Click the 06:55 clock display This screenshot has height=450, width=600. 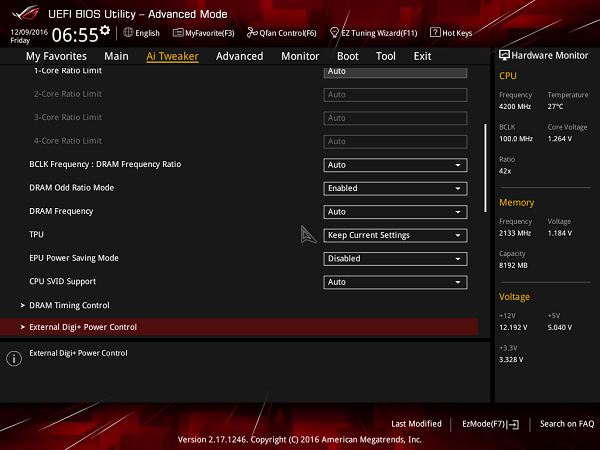click(75, 35)
